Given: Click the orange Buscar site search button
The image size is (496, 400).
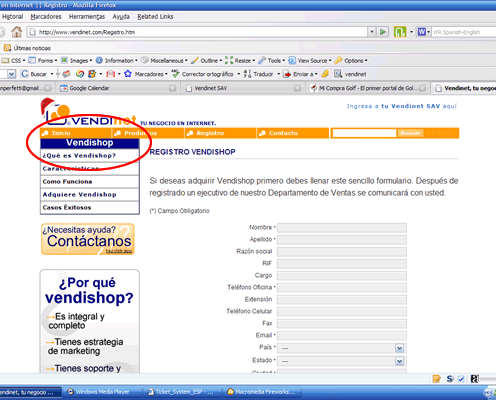Looking at the screenshot, I should click(x=410, y=133).
